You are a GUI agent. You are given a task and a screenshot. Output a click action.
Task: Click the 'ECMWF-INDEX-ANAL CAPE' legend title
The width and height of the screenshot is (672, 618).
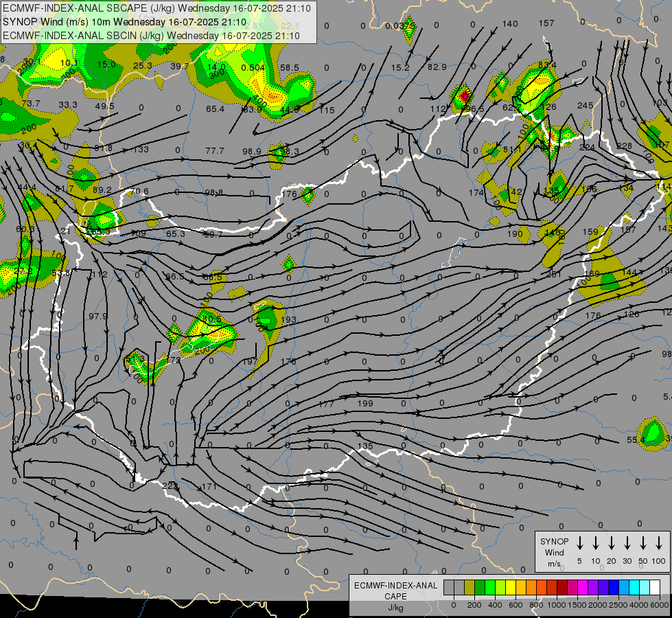(395, 591)
